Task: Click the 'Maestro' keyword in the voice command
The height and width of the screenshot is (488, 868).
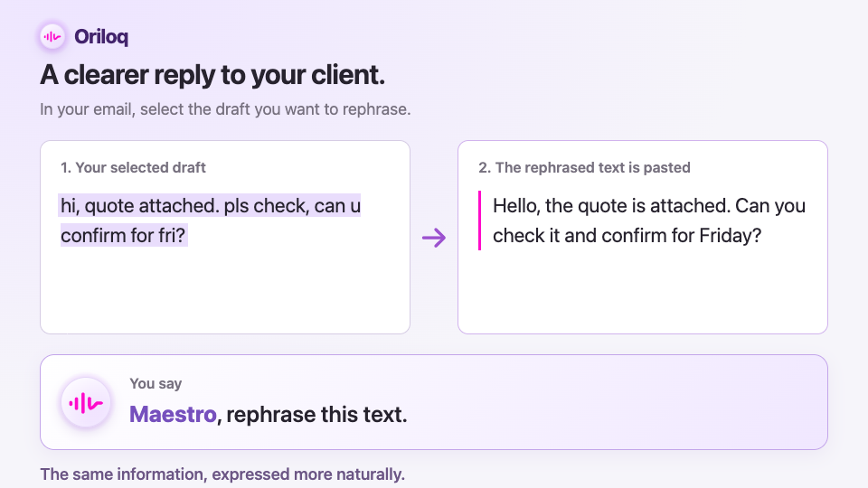Action: coord(173,415)
